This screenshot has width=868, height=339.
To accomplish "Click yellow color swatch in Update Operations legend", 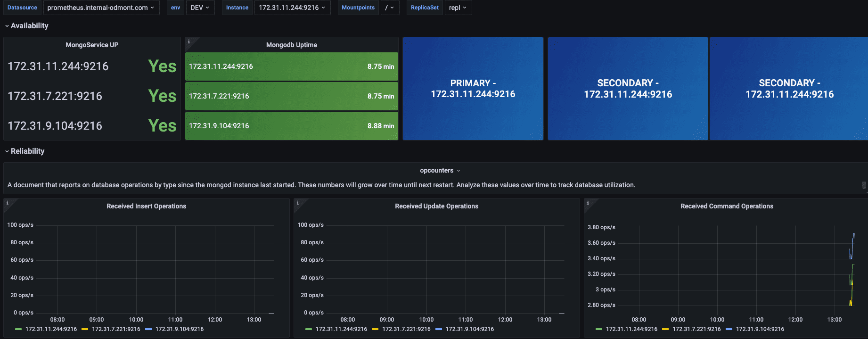I will click(375, 329).
